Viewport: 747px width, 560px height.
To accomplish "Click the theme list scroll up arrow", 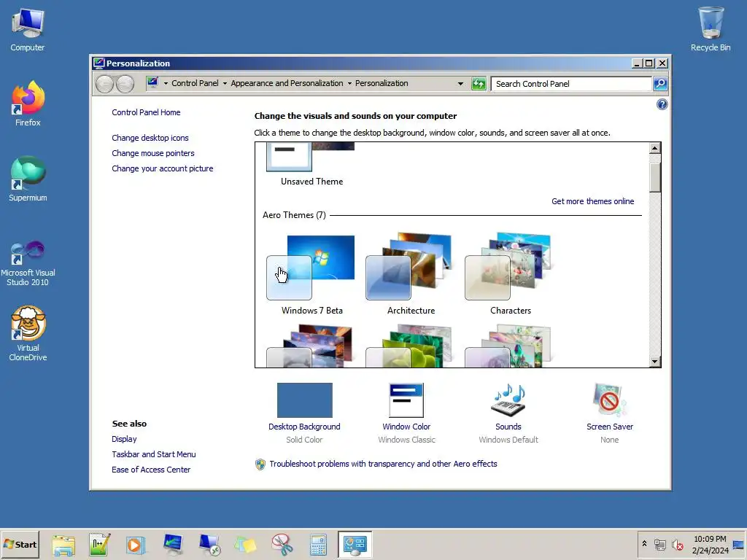I will click(x=654, y=148).
